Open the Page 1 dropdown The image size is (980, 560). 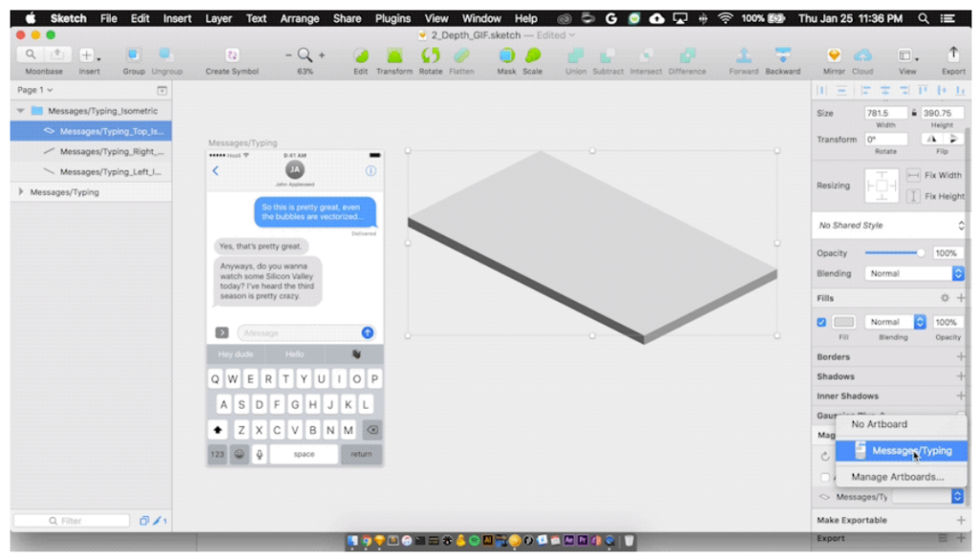[x=34, y=90]
